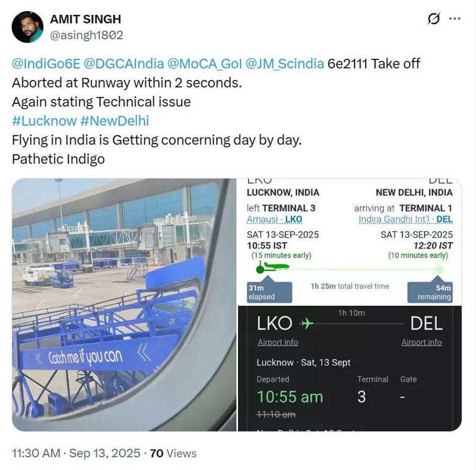Click Airport info under DEL

[x=421, y=342]
